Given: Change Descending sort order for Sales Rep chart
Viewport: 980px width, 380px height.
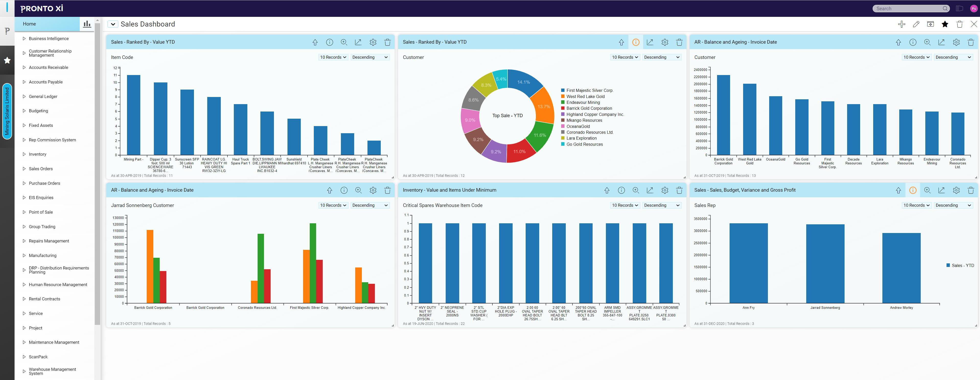Looking at the screenshot, I should click(953, 205).
